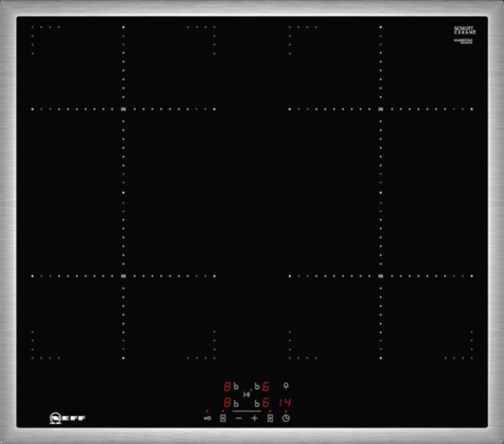Screen dimensions: 504x444
Task: Tap boost 'b' symbol beside upper 8
Action: pyautogui.click(x=236, y=386)
